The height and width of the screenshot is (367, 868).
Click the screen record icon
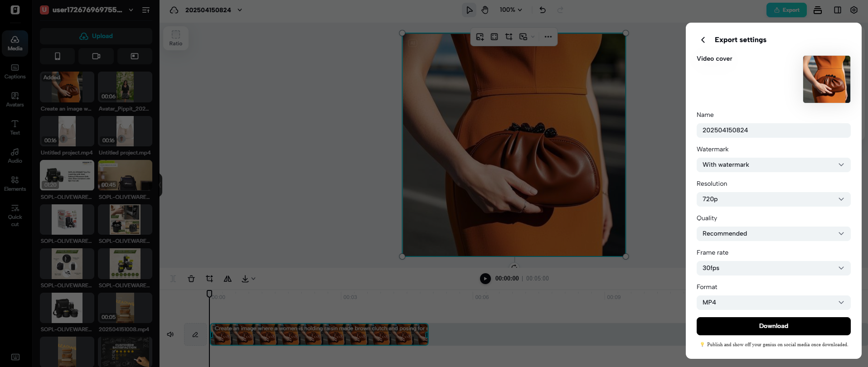135,56
